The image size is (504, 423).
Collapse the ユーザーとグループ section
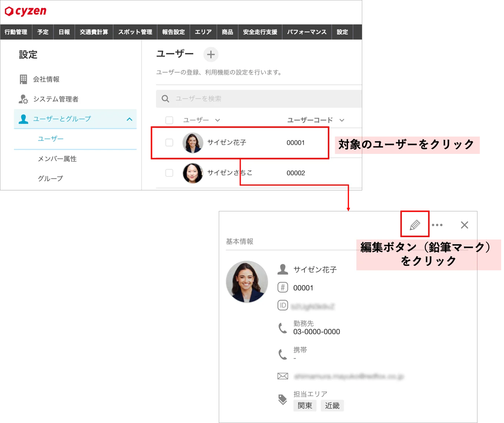(x=129, y=119)
